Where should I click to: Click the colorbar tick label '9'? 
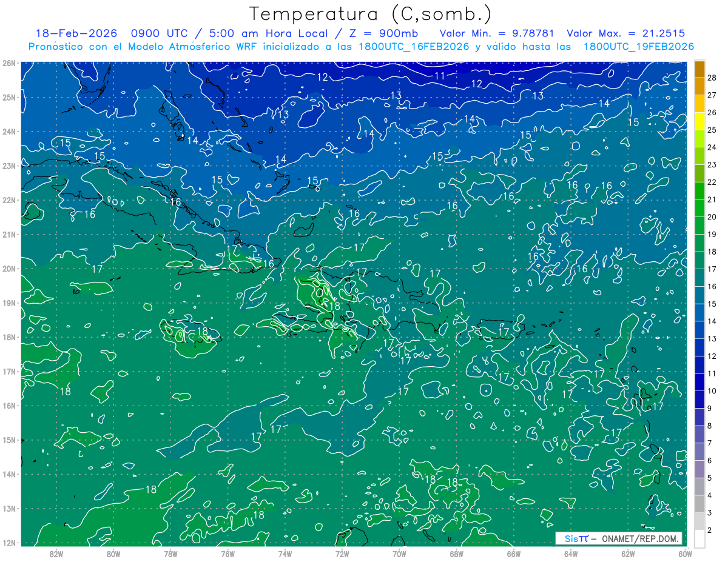[x=709, y=409]
